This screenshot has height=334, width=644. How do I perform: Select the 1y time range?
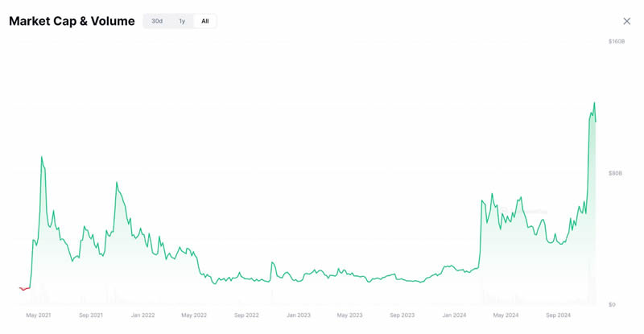point(182,21)
